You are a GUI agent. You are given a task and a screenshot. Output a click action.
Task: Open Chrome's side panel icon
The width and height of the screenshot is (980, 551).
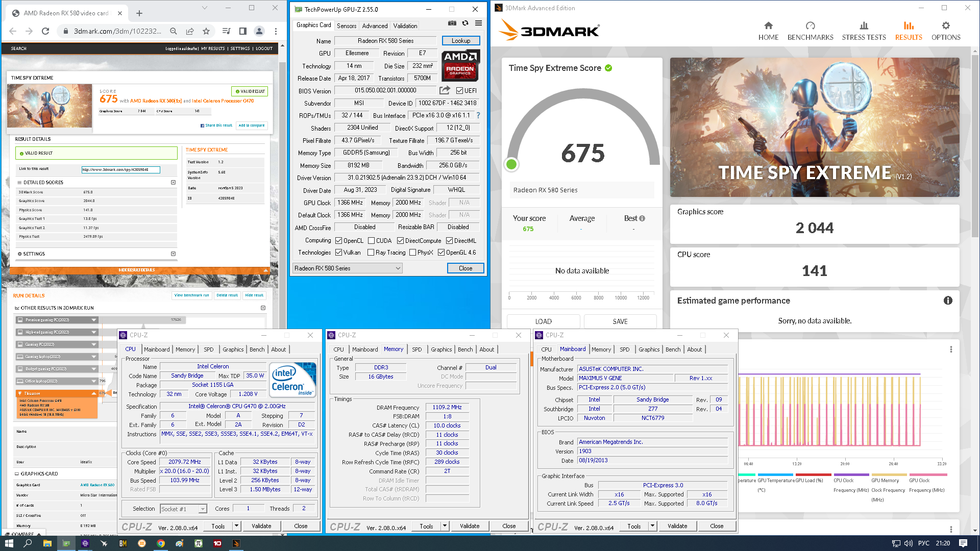coord(243,31)
